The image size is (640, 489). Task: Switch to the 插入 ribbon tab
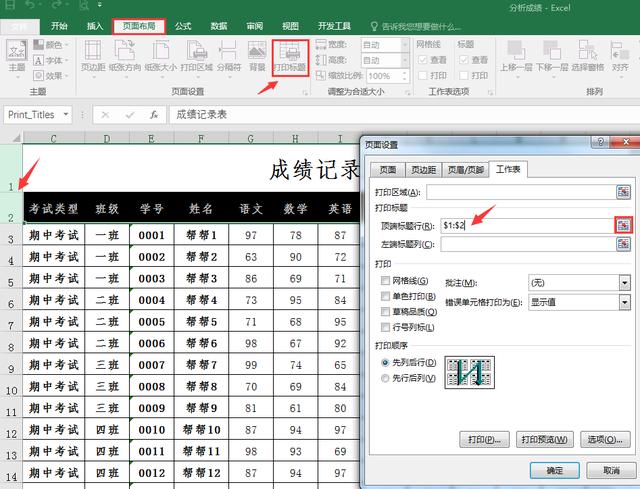click(95, 26)
